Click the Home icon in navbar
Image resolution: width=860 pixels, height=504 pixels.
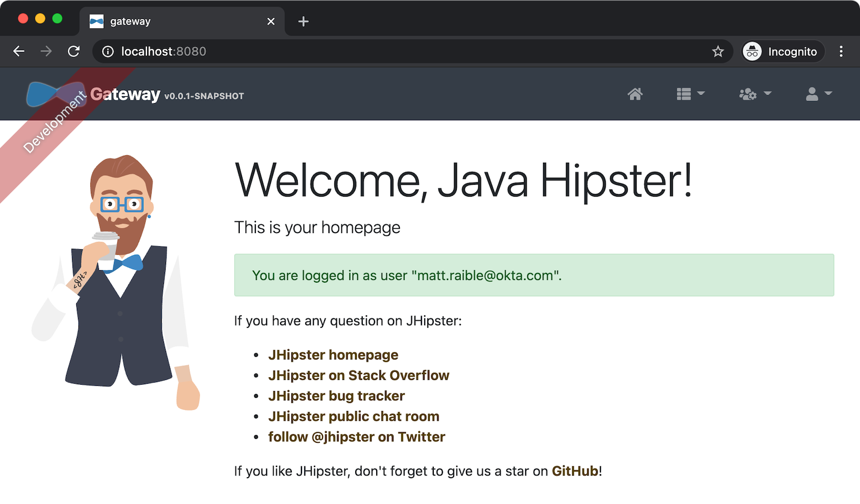pyautogui.click(x=635, y=94)
